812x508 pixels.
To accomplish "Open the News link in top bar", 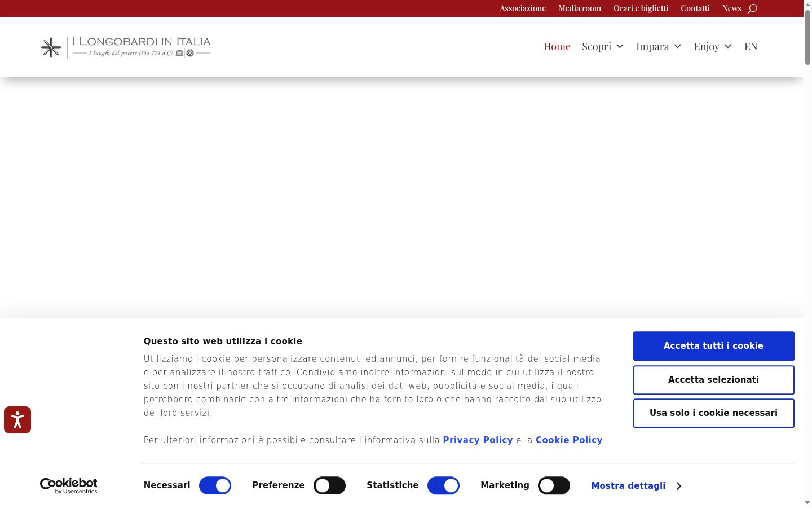I will 731,8.
